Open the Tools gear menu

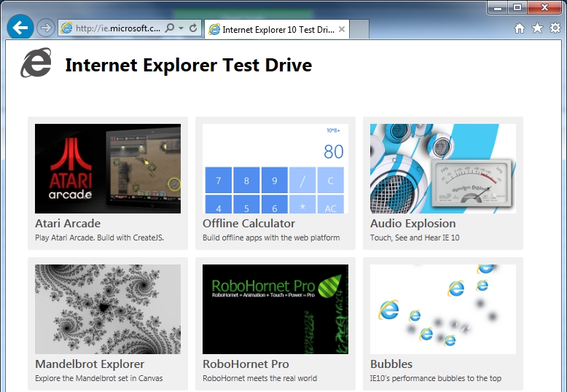555,28
